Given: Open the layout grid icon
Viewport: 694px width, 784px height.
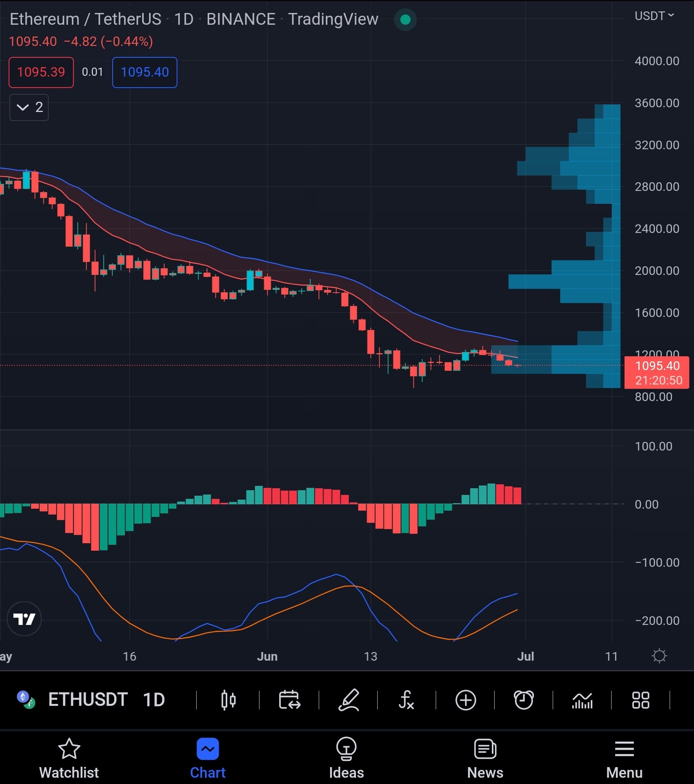Looking at the screenshot, I should (641, 700).
